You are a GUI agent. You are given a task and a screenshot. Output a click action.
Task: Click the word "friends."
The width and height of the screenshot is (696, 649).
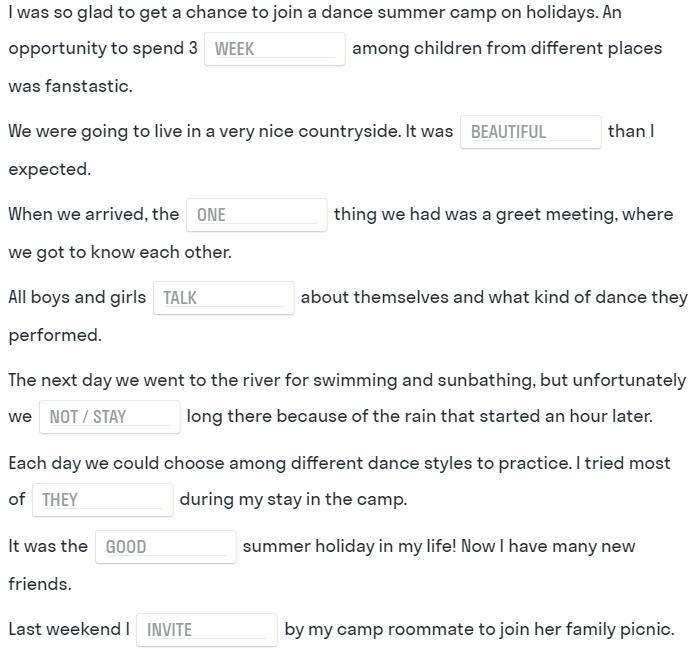click(x=40, y=584)
